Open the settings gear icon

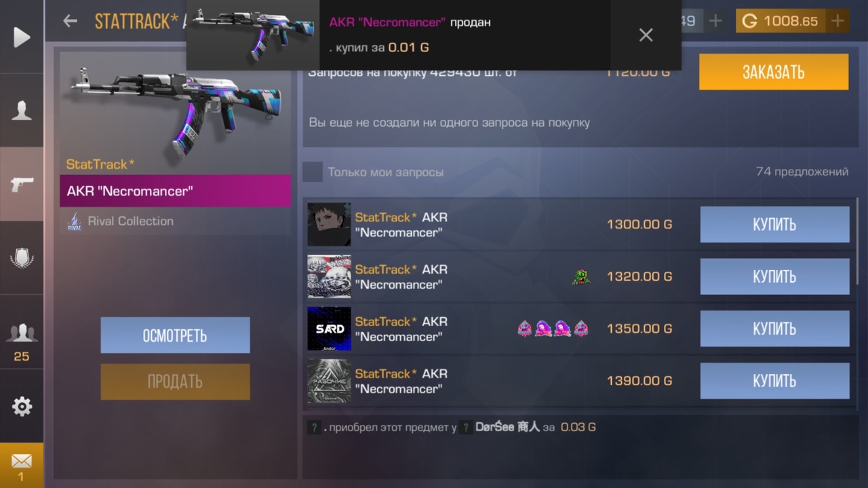point(22,406)
